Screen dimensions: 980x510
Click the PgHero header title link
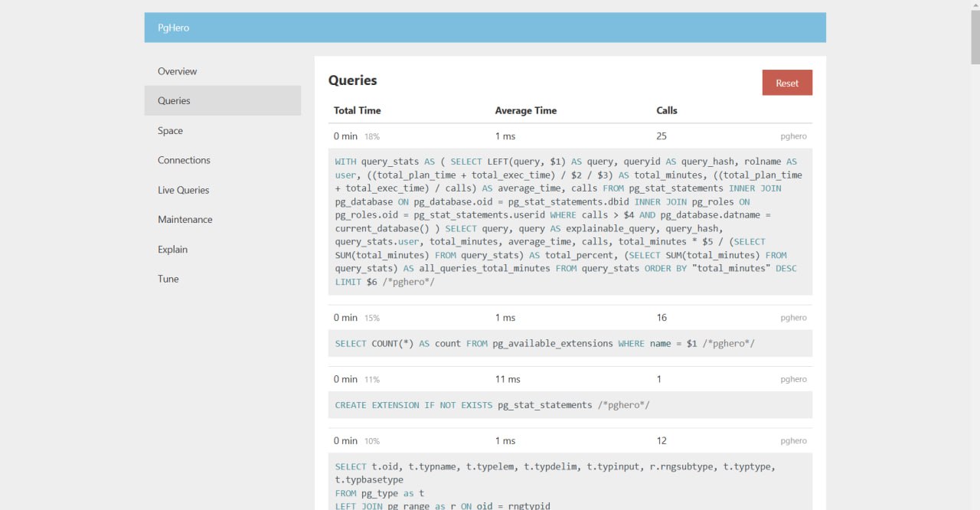173,28
